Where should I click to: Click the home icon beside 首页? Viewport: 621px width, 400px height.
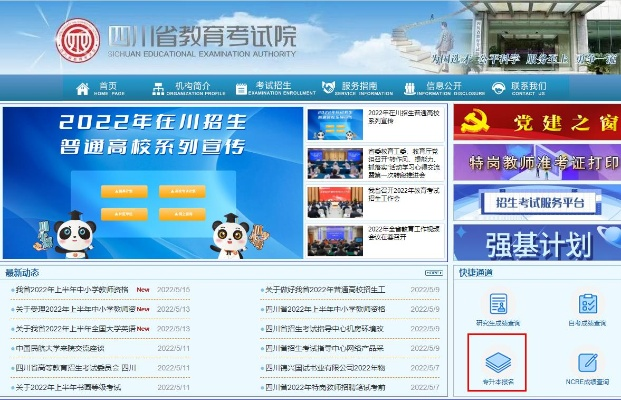(82, 89)
